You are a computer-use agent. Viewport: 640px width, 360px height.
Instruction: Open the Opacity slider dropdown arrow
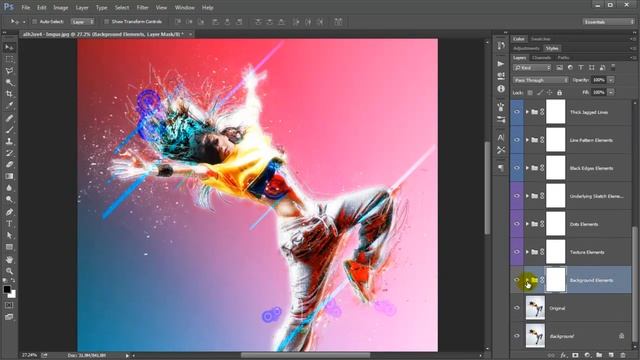(611, 80)
